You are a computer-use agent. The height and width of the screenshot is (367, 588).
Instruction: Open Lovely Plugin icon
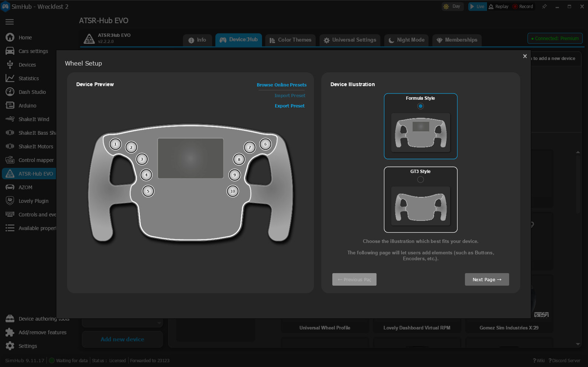pyautogui.click(x=10, y=201)
